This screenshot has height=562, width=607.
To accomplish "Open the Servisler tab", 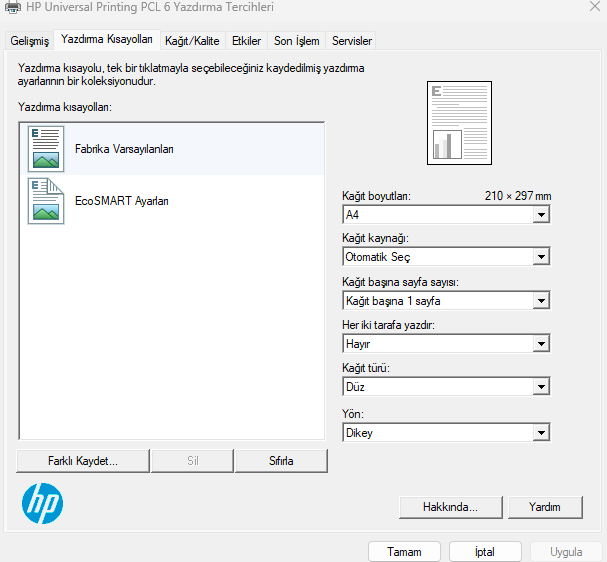I will click(x=352, y=41).
